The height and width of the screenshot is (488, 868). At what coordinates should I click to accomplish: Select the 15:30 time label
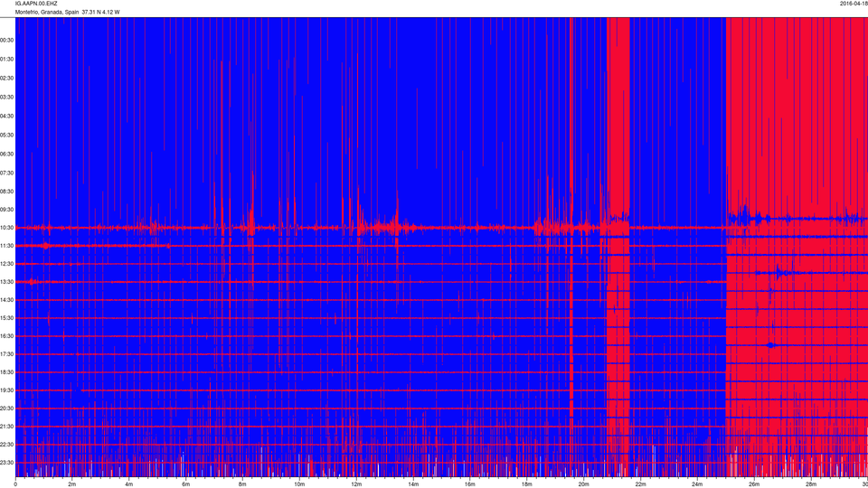pos(6,318)
